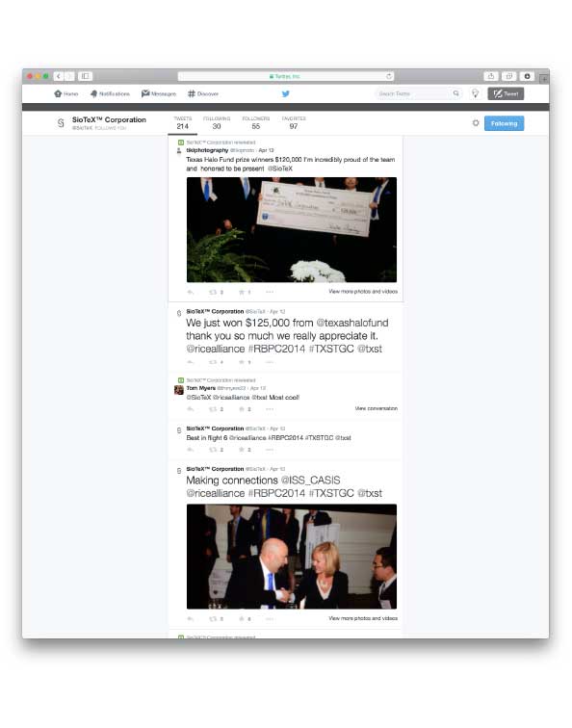Open the check photo in first tweet
The width and height of the screenshot is (572, 728).
click(292, 230)
